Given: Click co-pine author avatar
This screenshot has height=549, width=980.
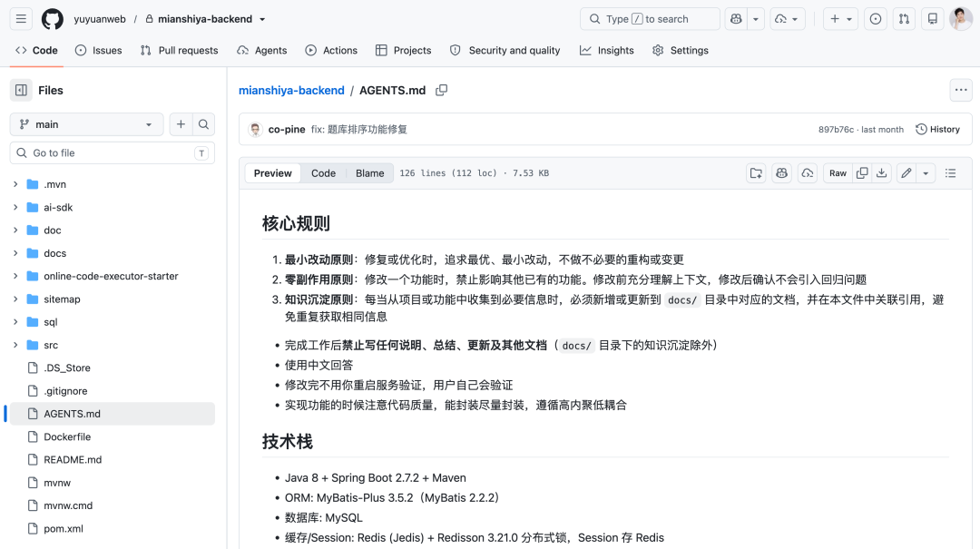Looking at the screenshot, I should [x=255, y=130].
